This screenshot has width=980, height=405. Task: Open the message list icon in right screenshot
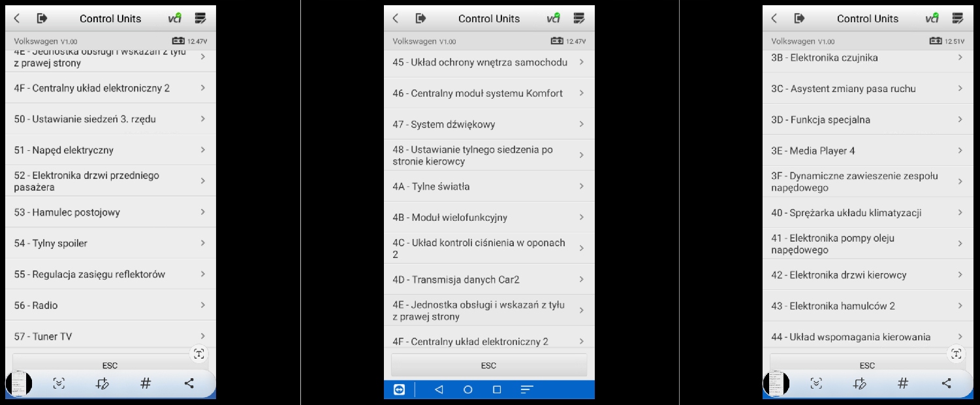pos(958,18)
